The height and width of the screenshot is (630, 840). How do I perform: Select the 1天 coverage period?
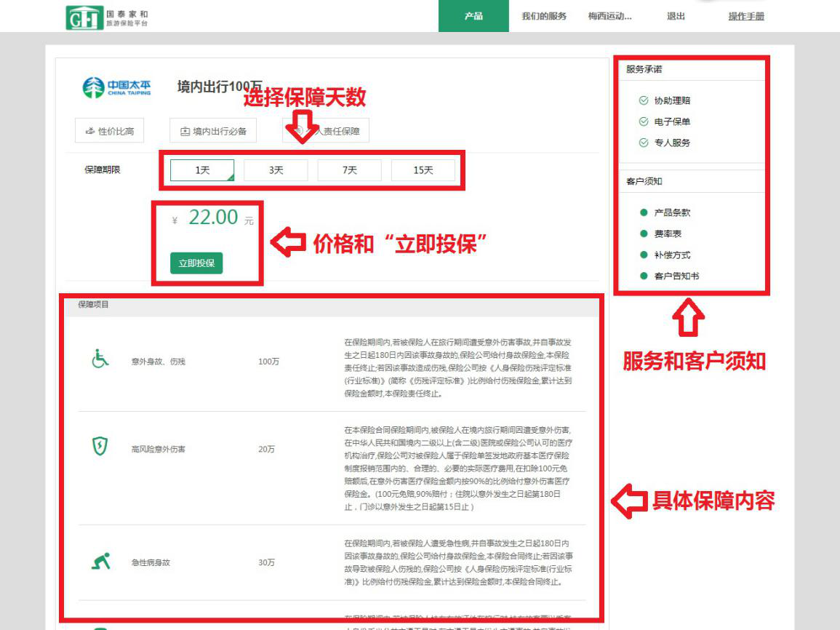(x=202, y=170)
